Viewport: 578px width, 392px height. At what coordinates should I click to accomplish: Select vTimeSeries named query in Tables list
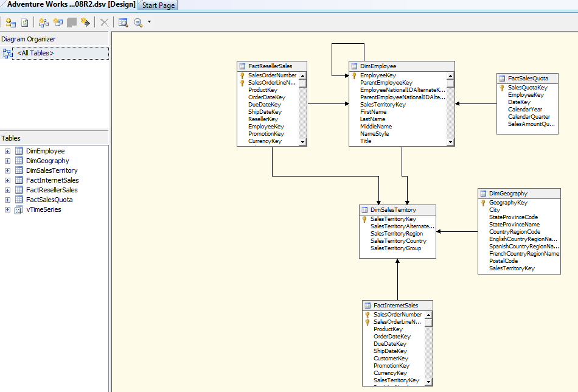click(43, 209)
